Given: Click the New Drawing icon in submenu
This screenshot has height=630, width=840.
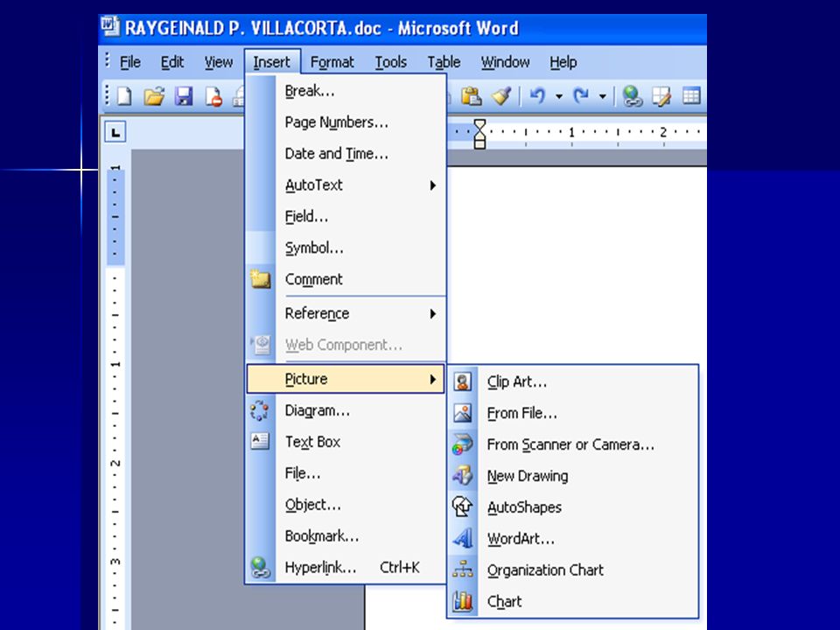Looking at the screenshot, I should tap(462, 475).
